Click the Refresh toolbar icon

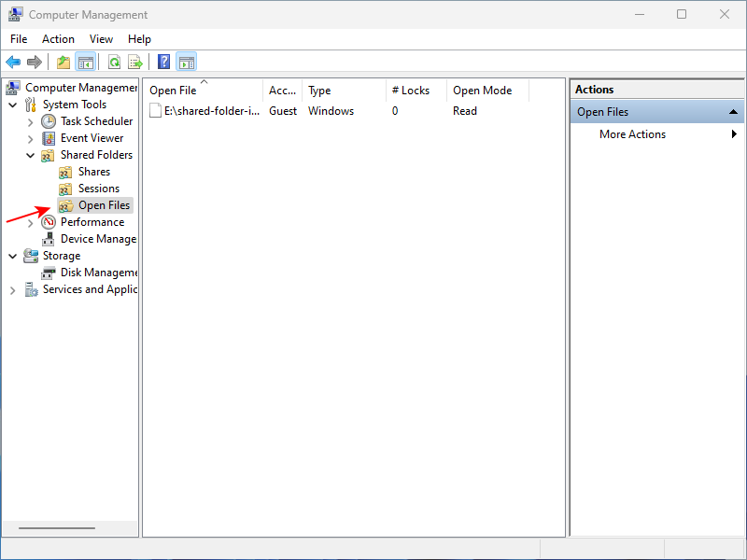(x=114, y=62)
